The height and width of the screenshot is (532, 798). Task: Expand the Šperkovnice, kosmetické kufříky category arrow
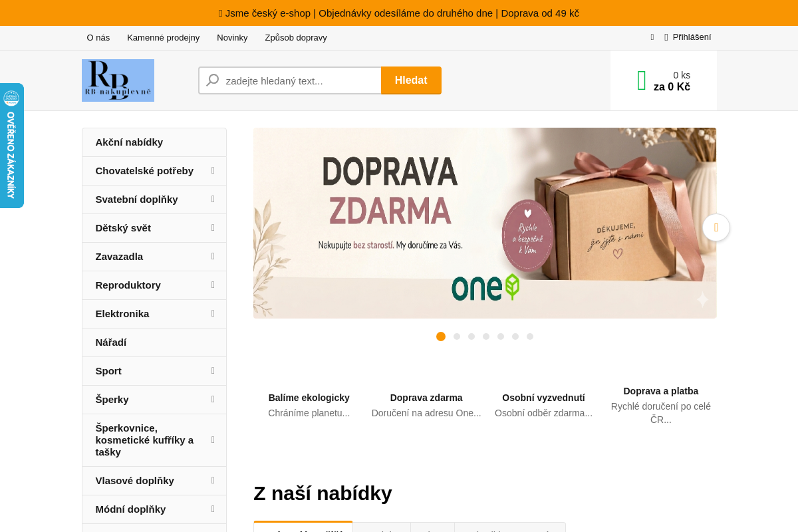tap(213, 440)
